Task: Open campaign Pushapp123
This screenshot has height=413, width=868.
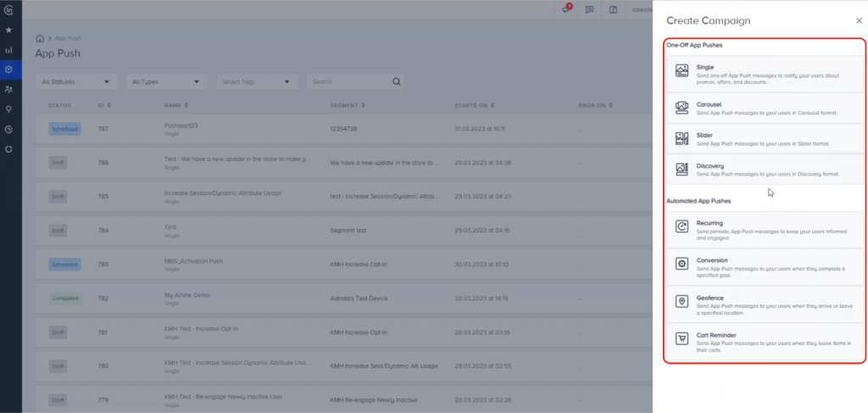Action: 181,126
